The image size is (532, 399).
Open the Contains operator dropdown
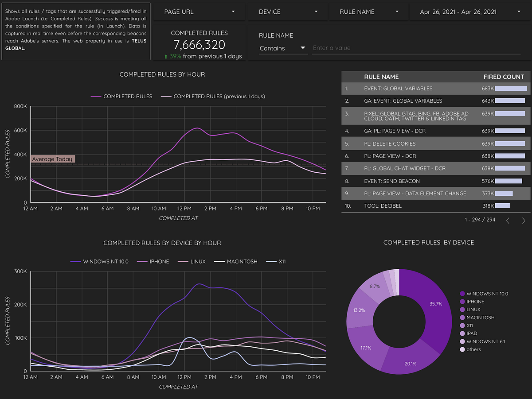point(283,48)
